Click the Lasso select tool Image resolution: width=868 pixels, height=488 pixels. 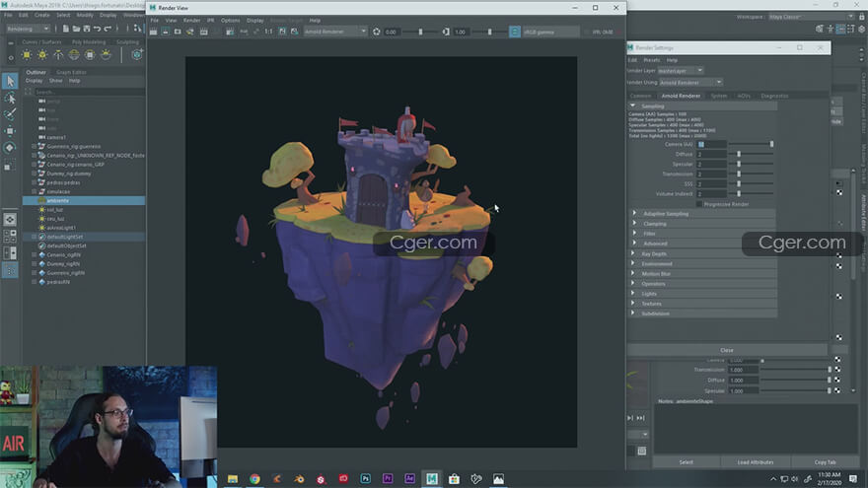point(10,98)
